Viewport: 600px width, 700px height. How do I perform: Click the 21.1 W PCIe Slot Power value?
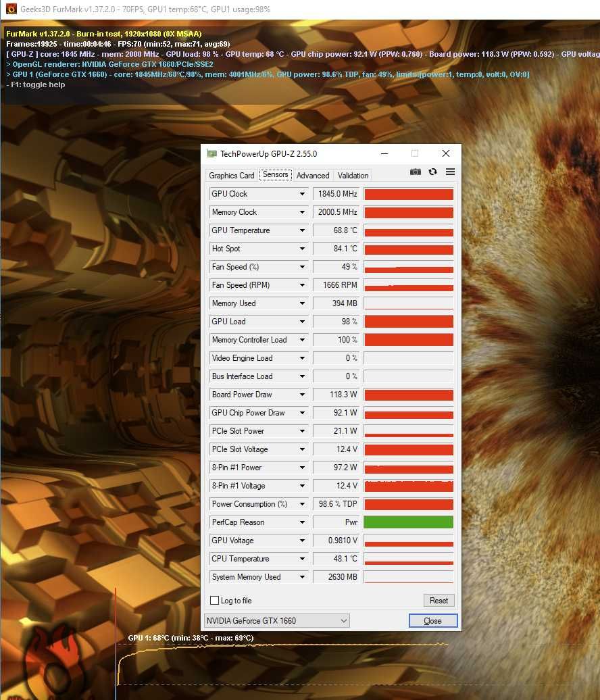point(336,431)
